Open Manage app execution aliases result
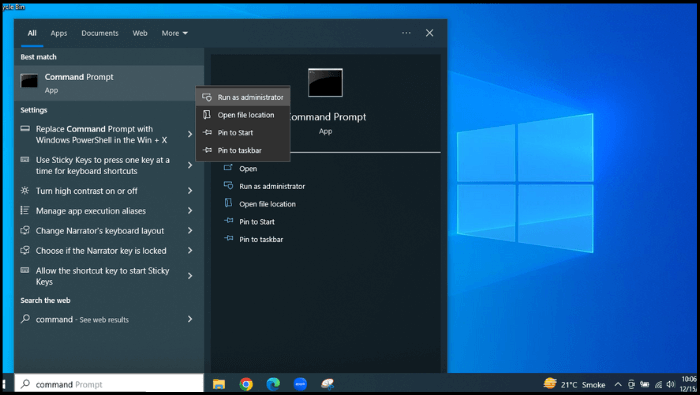Viewport: 700px width, 395px height. tap(109, 211)
